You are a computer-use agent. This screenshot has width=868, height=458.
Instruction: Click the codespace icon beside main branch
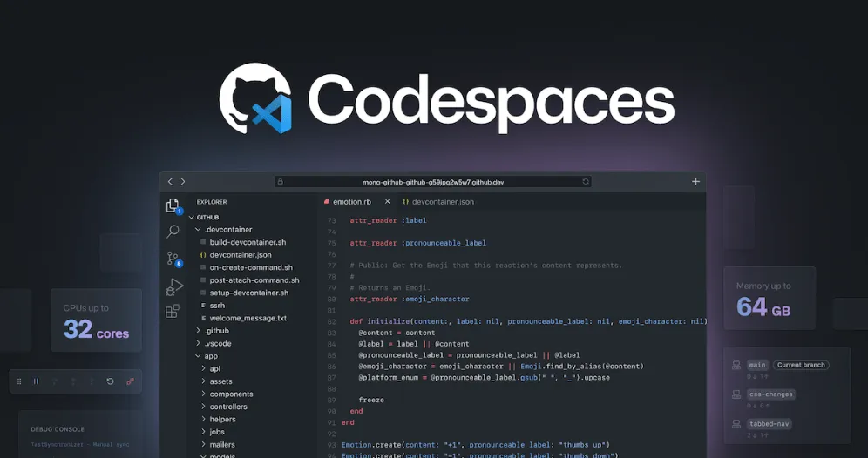[x=736, y=365]
